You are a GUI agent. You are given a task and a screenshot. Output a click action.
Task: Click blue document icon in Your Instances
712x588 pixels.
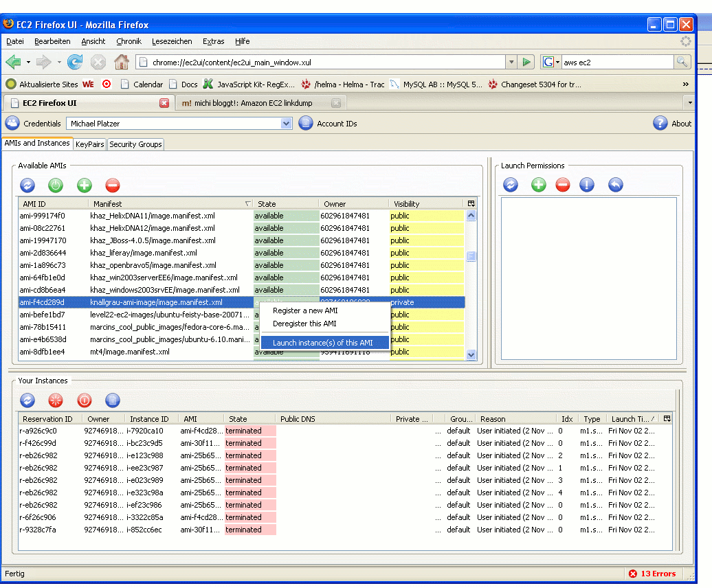(113, 400)
